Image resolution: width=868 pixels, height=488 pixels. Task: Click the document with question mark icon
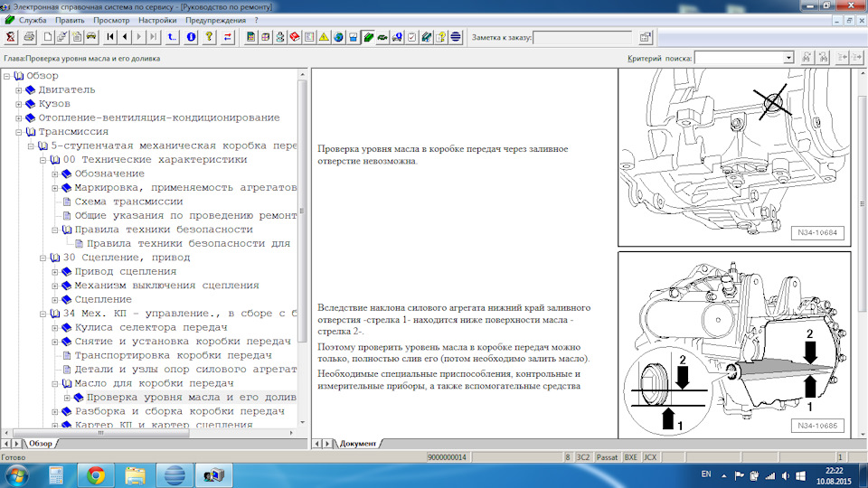441,37
